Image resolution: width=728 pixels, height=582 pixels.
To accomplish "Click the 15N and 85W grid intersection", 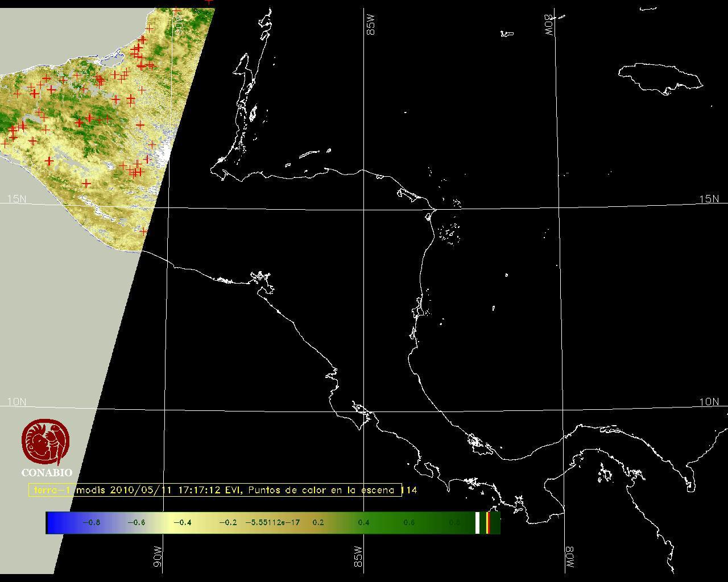I will coord(364,209).
